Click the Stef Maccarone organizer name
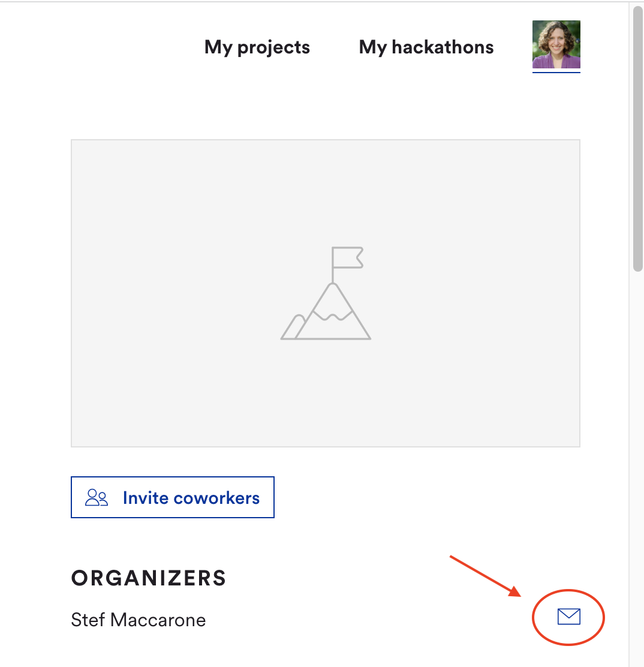This screenshot has width=644, height=667. [139, 620]
